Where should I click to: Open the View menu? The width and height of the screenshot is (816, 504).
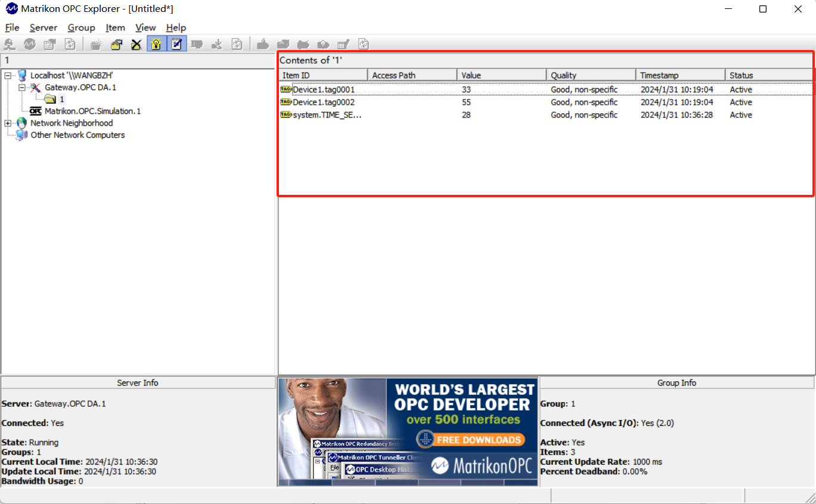(x=145, y=27)
